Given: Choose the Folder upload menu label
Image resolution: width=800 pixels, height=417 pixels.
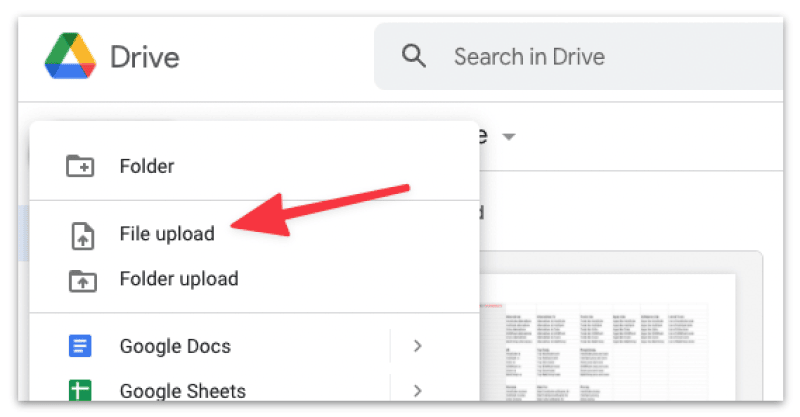Looking at the screenshot, I should coord(179,280).
